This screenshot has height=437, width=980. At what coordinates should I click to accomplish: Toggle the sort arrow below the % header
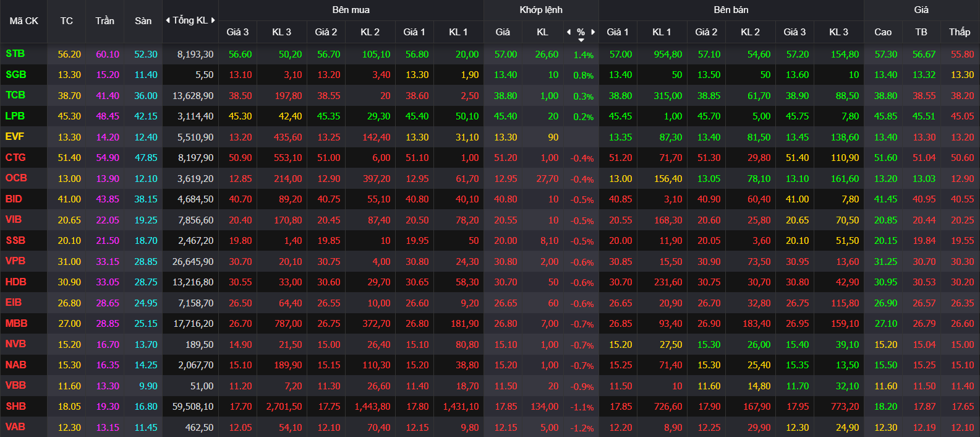point(581,40)
